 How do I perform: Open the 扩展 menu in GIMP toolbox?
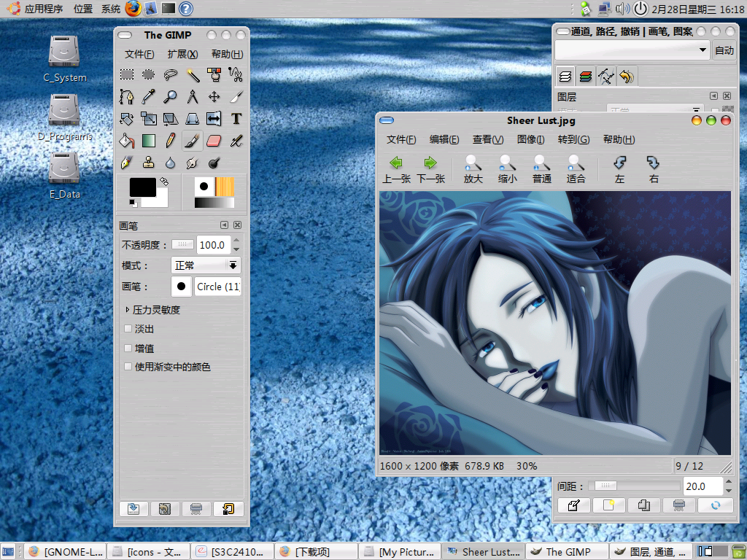(182, 54)
